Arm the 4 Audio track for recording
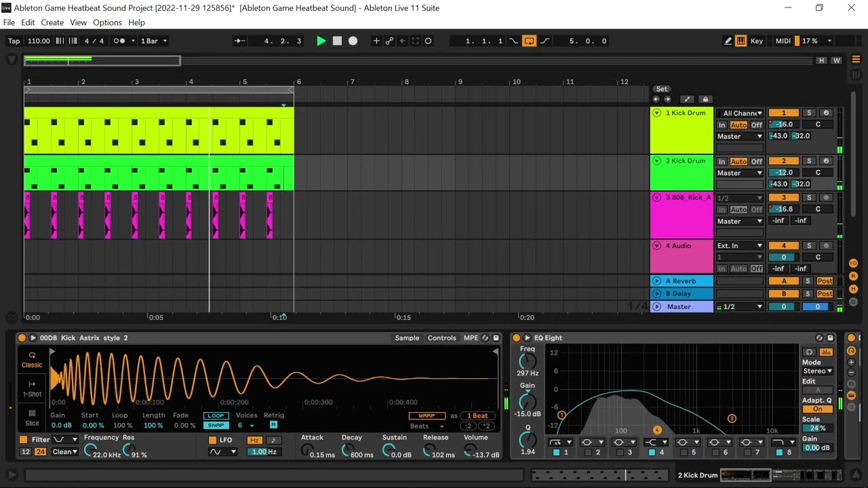This screenshot has width=868, height=488. point(825,246)
